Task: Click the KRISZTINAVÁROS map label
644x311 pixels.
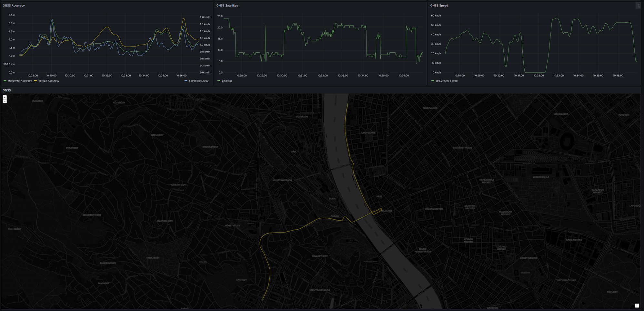Action: [282, 180]
